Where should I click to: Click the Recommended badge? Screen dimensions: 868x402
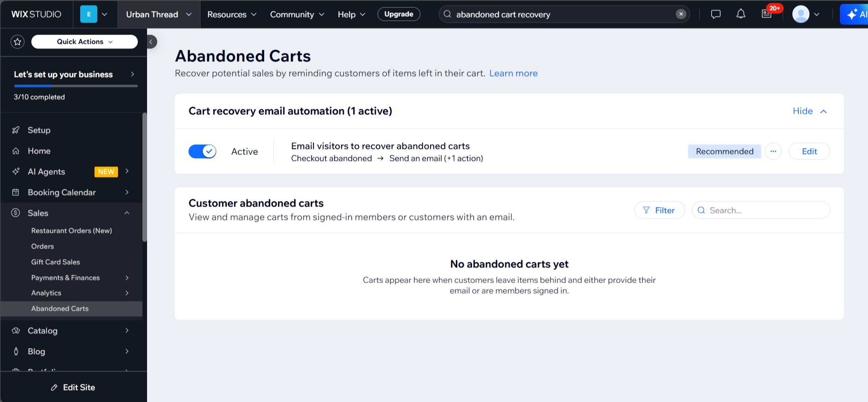click(724, 151)
